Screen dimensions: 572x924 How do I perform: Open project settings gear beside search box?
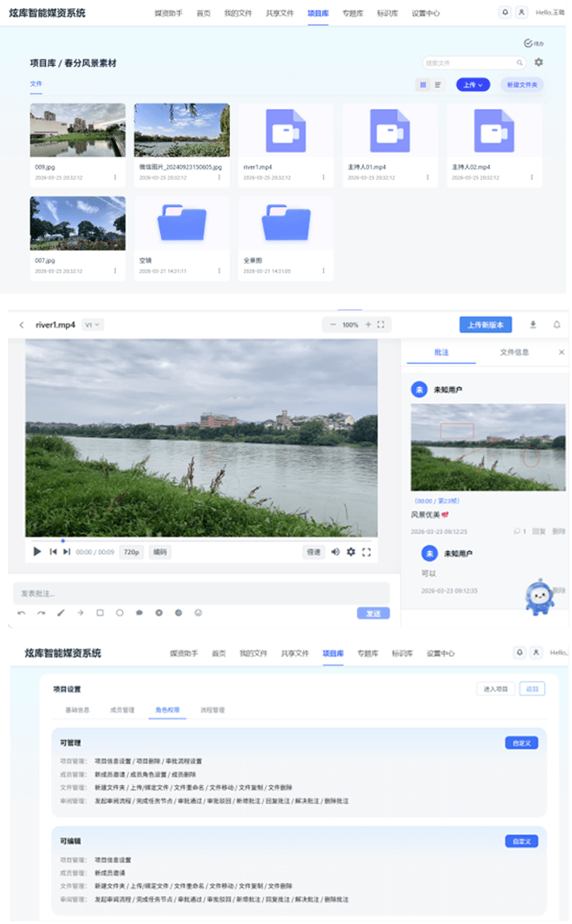pos(539,62)
